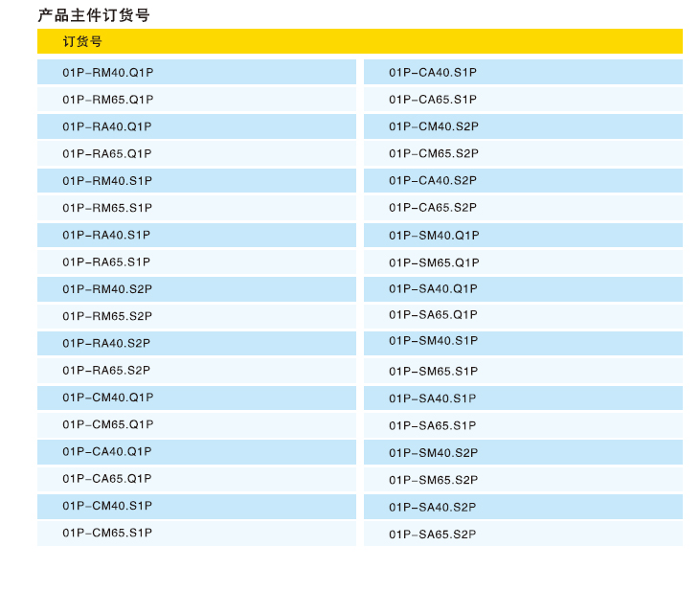Image resolution: width=700 pixels, height=614 pixels.
Task: Select the 01P-CM65.S1P entry
Action: tap(107, 533)
